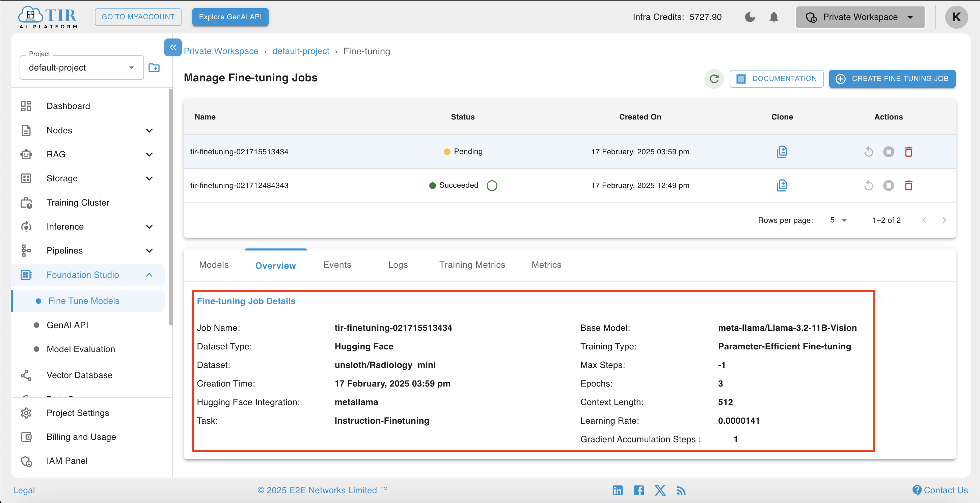Open RSS feed footer icon
Viewport: 980px width, 503px height.
click(x=681, y=491)
